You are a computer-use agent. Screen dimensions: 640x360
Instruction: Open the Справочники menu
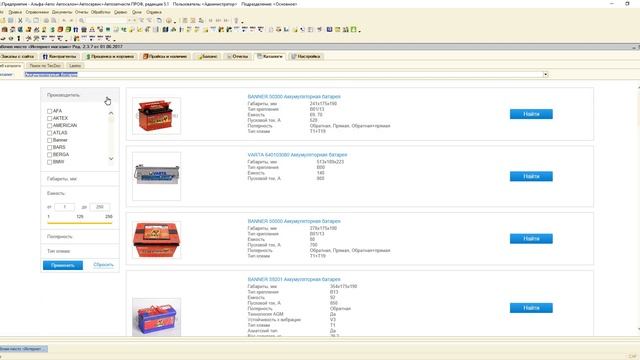[x=37, y=12]
